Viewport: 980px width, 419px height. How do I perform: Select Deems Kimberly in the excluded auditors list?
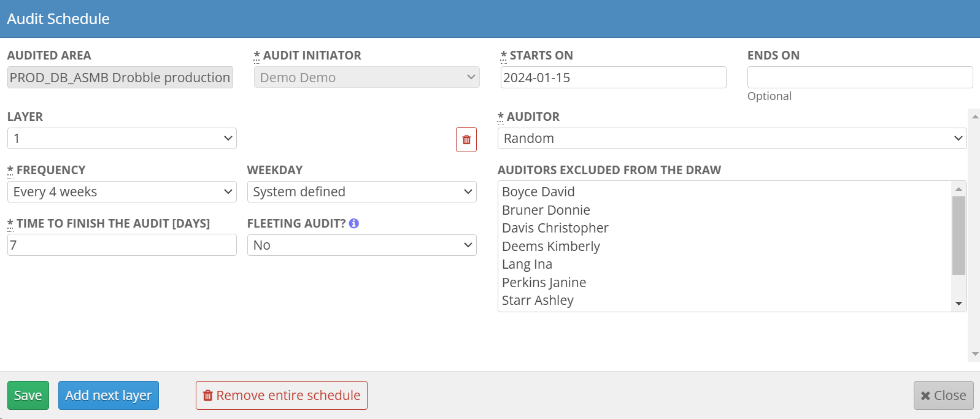(x=550, y=247)
